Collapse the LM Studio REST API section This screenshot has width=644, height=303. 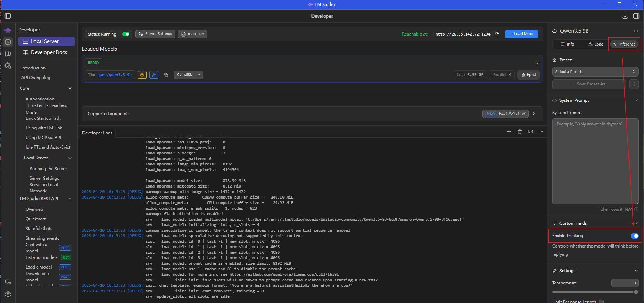pos(70,199)
